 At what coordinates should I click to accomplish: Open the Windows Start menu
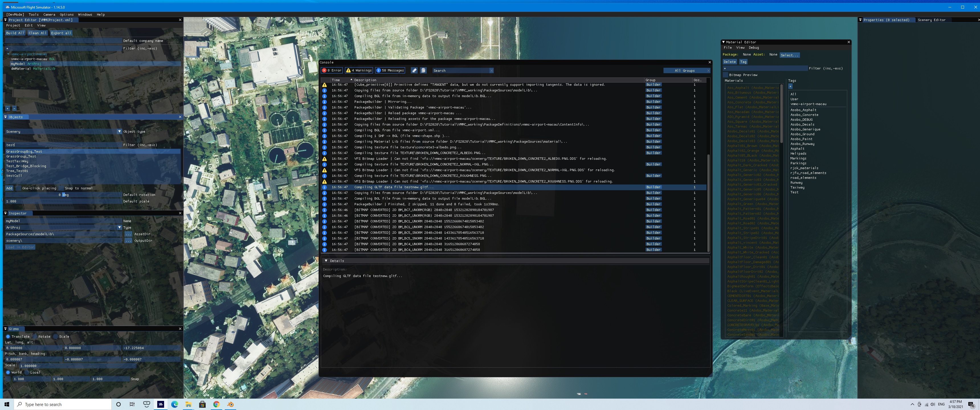7,404
